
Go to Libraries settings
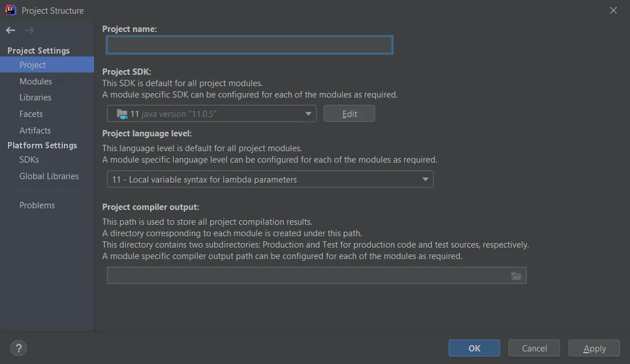pos(35,98)
